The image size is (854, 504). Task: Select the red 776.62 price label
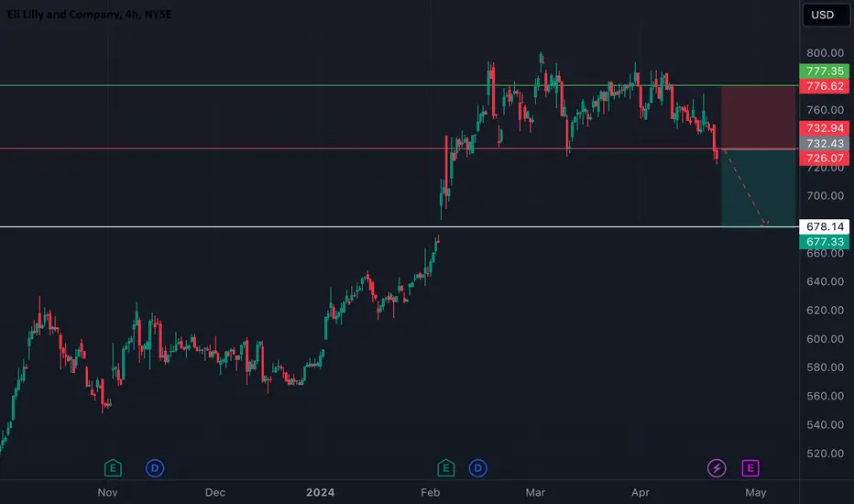point(824,86)
